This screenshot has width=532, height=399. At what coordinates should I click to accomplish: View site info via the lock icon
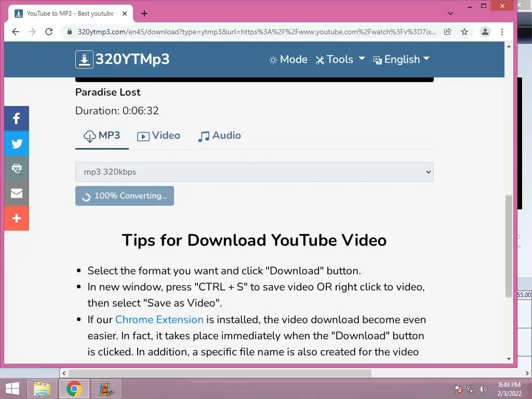(70, 32)
